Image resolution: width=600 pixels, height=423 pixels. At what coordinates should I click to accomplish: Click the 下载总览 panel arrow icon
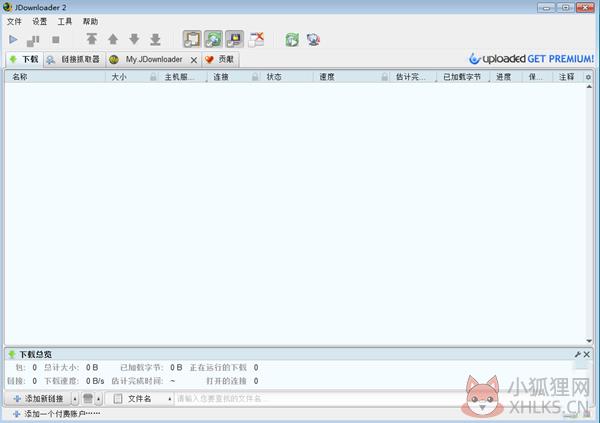[x=12, y=354]
